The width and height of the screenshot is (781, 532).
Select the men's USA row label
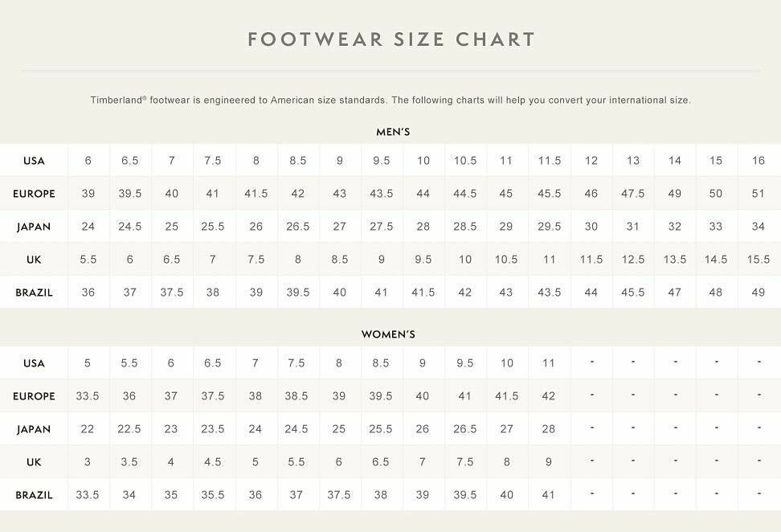pyautogui.click(x=34, y=161)
